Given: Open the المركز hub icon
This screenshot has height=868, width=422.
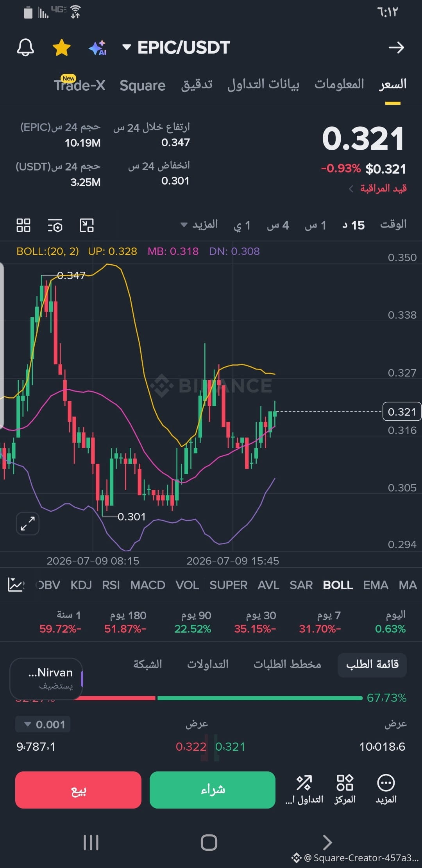Looking at the screenshot, I should pyautogui.click(x=345, y=789).
